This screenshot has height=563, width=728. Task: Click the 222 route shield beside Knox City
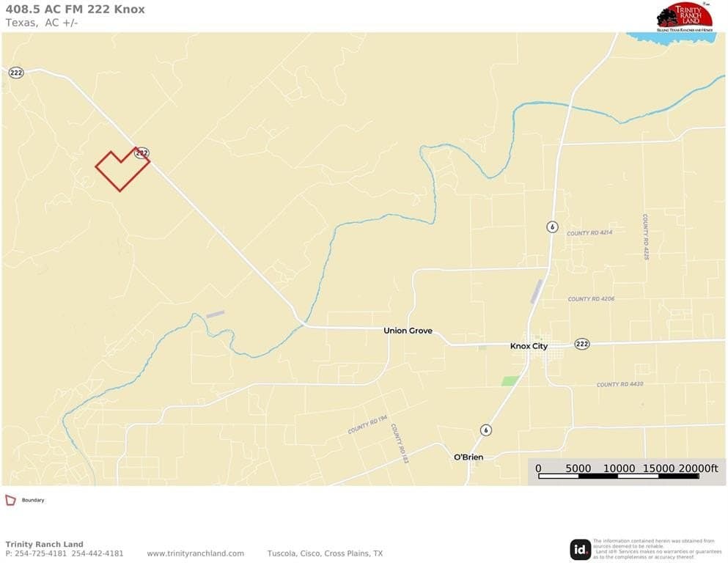pos(582,344)
